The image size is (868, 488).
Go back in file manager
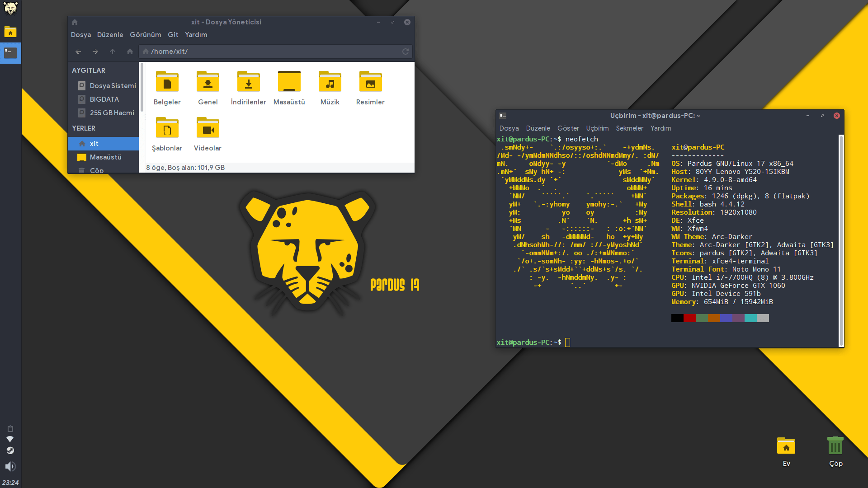click(x=78, y=52)
